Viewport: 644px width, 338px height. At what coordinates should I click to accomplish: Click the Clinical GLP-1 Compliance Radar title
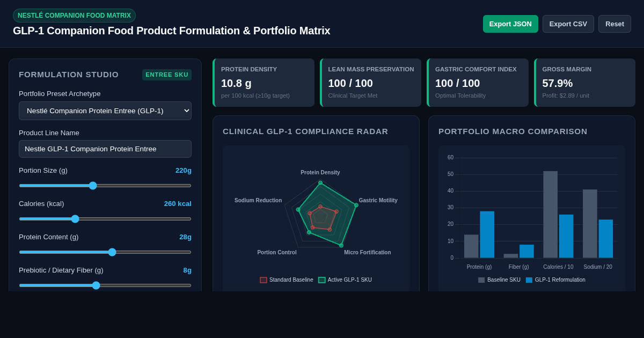point(305,131)
